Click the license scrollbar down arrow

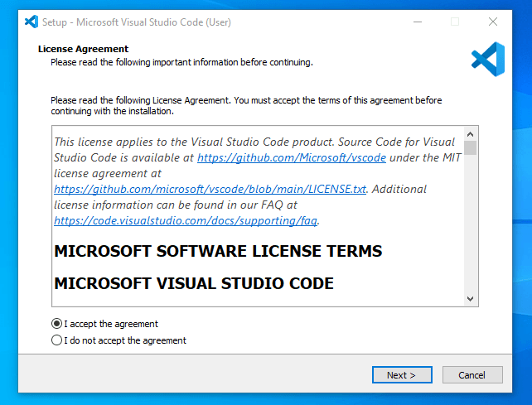(471, 299)
